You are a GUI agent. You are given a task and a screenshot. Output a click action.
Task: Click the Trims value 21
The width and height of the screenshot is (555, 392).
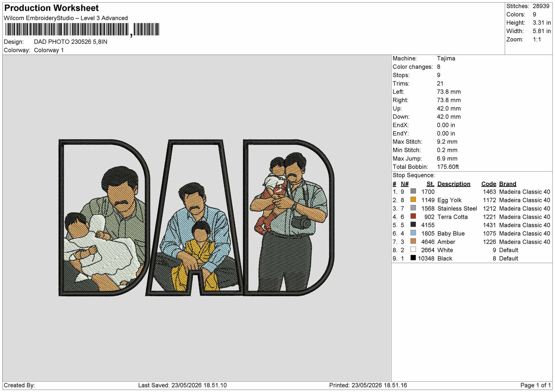[440, 84]
